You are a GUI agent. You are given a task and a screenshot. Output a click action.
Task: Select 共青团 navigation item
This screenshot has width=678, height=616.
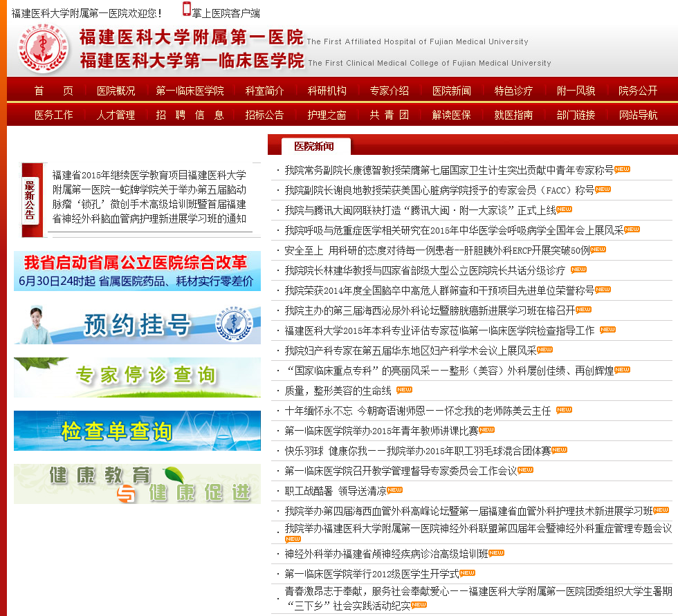tap(389, 115)
